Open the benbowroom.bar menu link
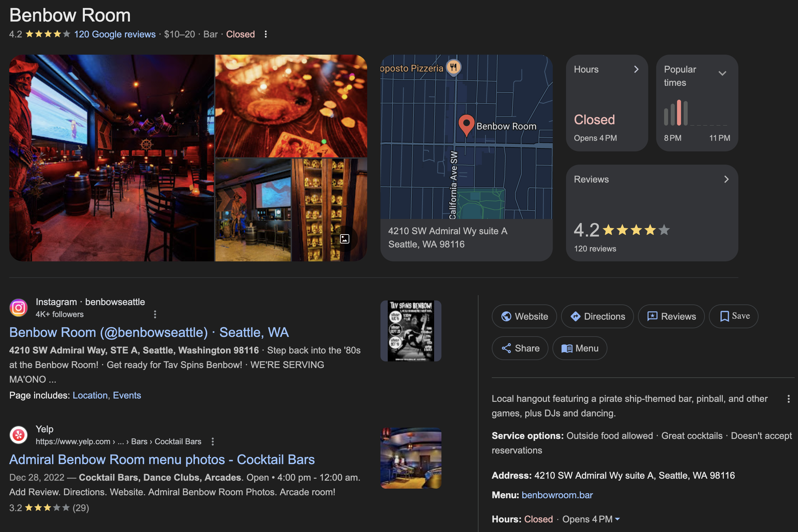The image size is (798, 532). [557, 495]
